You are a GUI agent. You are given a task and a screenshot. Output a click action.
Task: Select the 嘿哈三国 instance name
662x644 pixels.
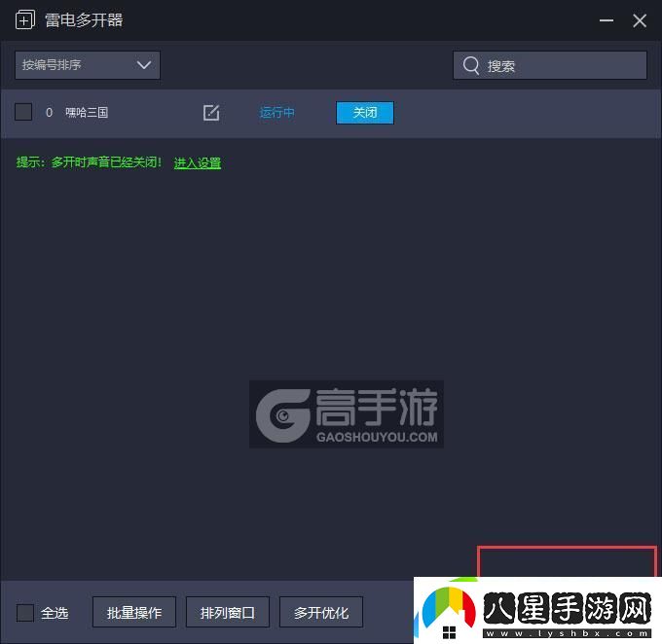point(87,113)
